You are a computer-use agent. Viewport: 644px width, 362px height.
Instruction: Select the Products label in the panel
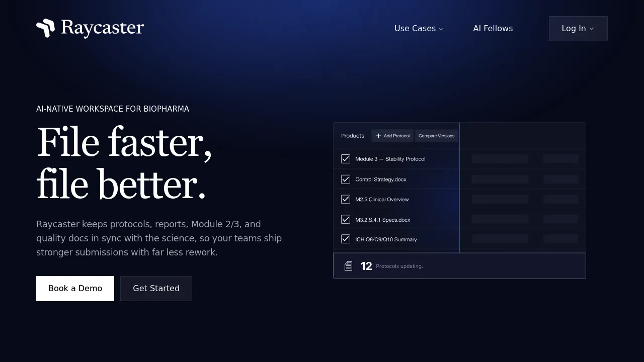[x=353, y=136]
